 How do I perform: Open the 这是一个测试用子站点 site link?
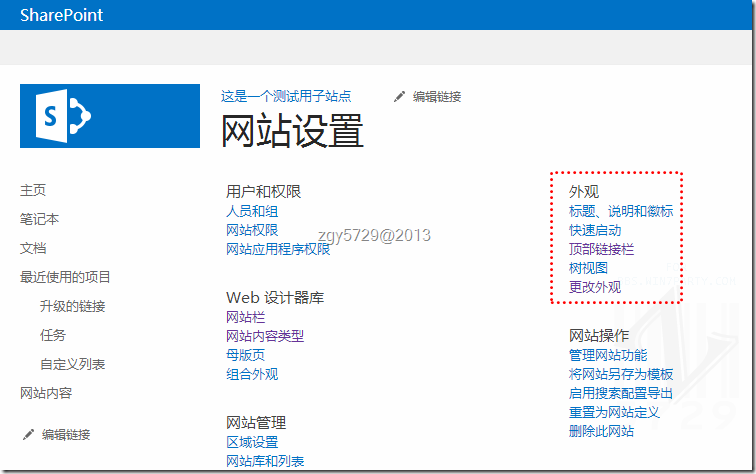click(x=286, y=96)
